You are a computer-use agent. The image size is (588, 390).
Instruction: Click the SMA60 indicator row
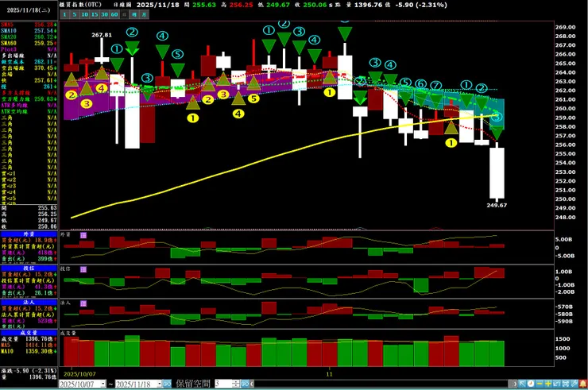(29, 43)
